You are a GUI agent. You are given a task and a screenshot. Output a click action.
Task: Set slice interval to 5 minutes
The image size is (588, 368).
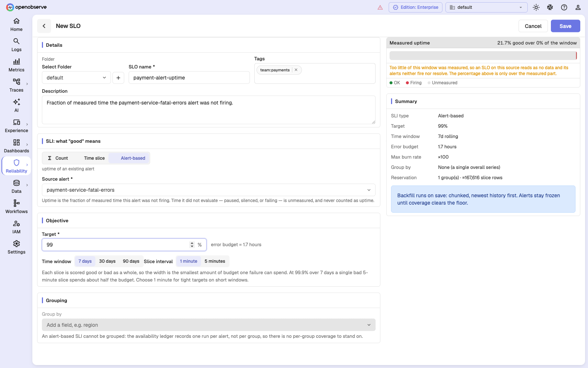point(215,261)
